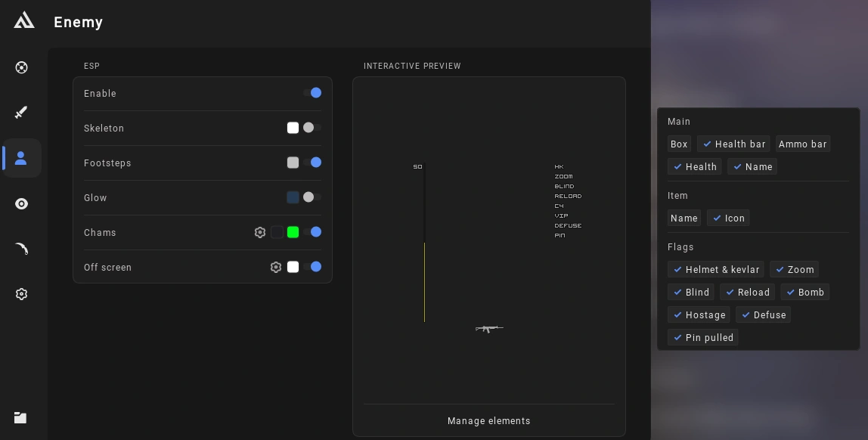The image size is (868, 440).
Task: Uncheck the Blind flag
Action: (x=691, y=293)
